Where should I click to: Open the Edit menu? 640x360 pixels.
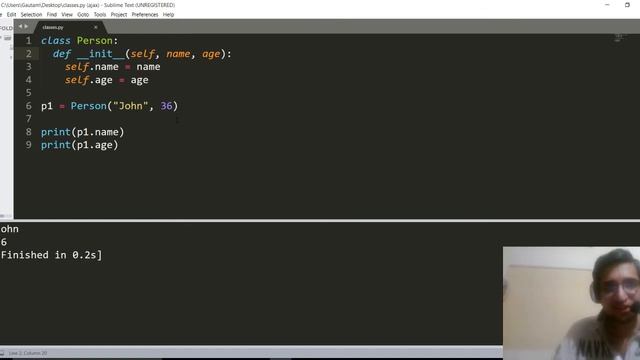tap(11, 15)
